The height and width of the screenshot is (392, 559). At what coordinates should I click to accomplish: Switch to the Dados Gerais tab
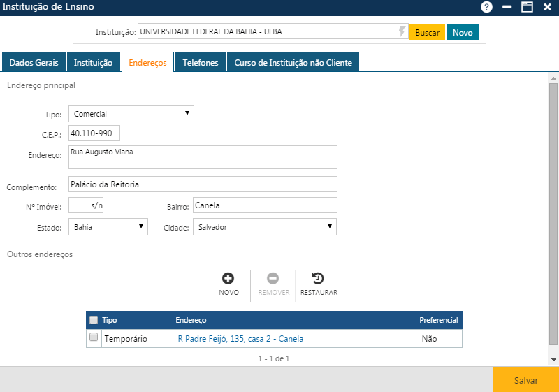[34, 62]
